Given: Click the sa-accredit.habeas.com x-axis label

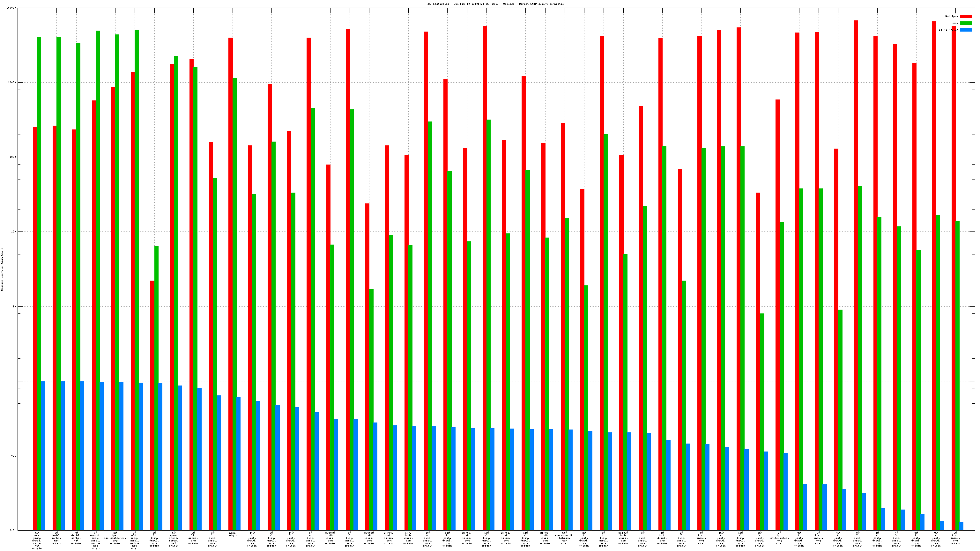Looking at the screenshot, I should [564, 538].
